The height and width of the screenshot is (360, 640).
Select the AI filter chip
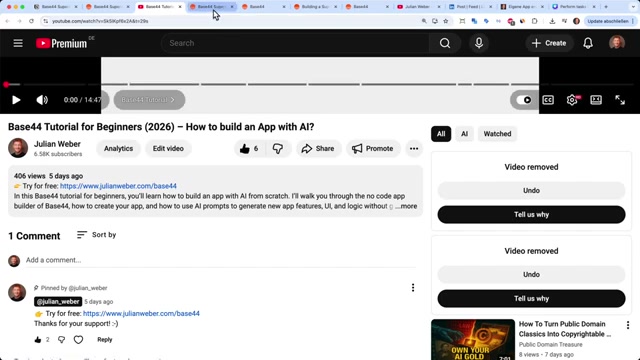coord(464,134)
